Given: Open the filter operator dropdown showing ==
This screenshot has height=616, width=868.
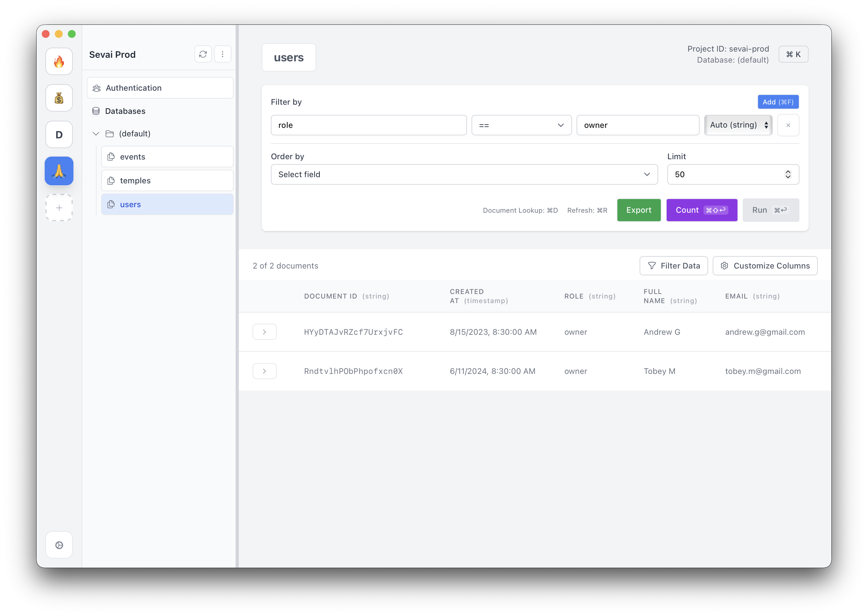Looking at the screenshot, I should (x=521, y=125).
